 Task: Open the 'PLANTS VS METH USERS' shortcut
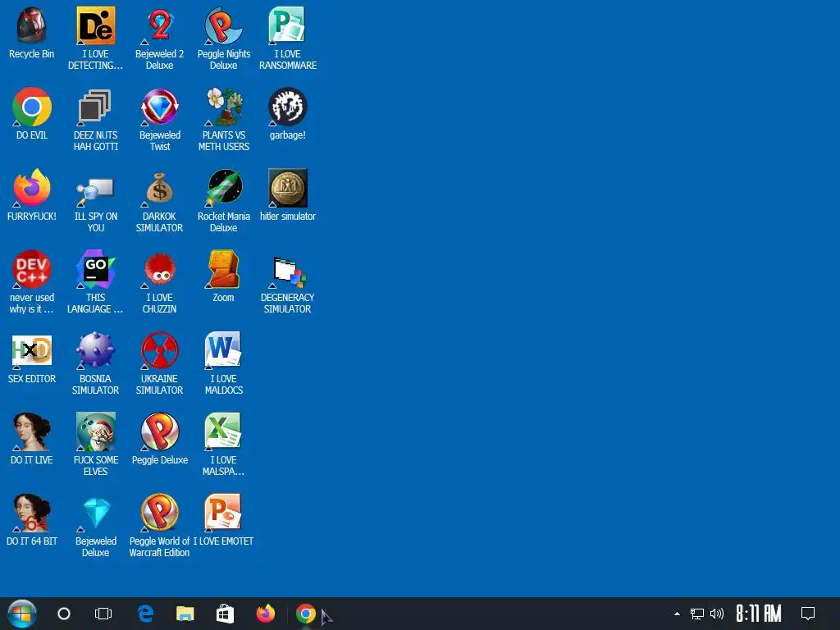pyautogui.click(x=223, y=107)
